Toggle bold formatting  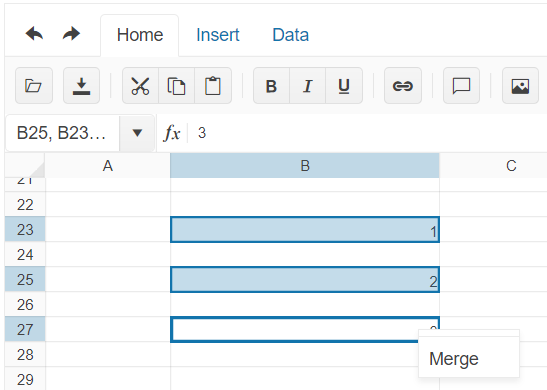pyautogui.click(x=271, y=86)
